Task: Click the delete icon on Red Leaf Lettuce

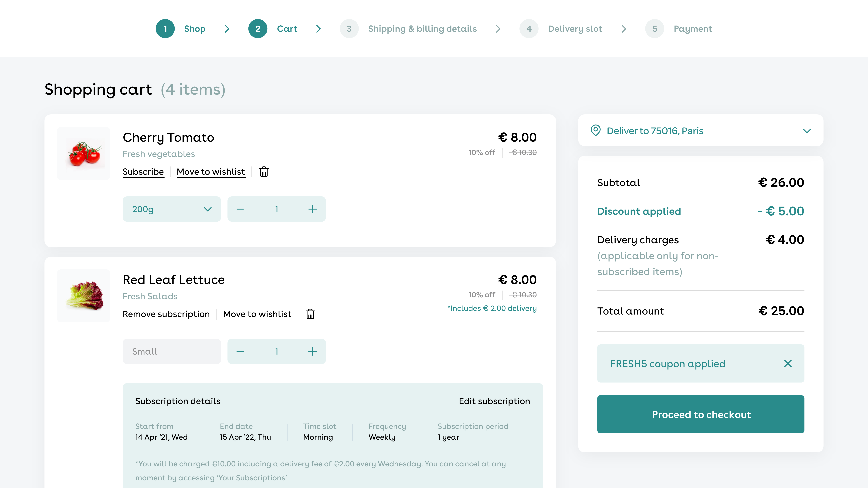Action: pos(310,314)
